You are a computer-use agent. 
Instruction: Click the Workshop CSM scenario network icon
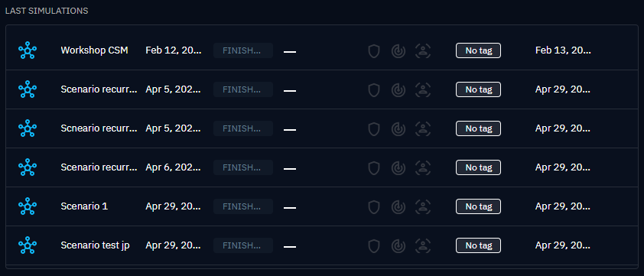tap(28, 50)
